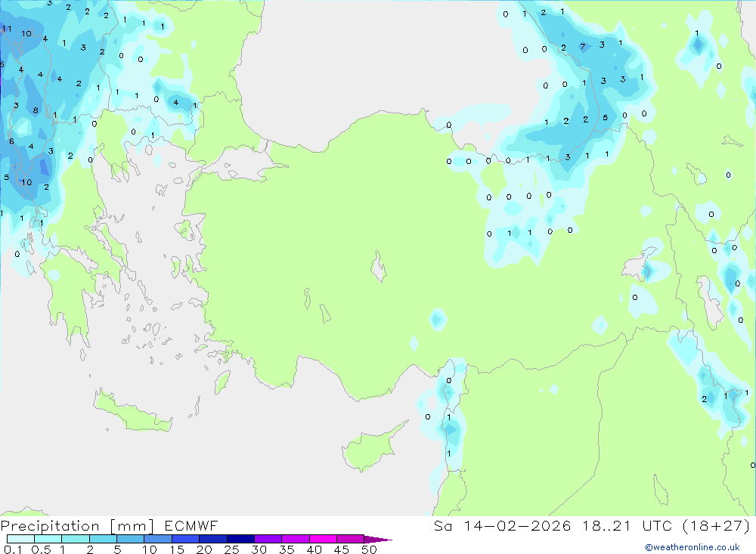
Task: Click the 'Sa 14-02-2026' date text
Action: coord(502,526)
